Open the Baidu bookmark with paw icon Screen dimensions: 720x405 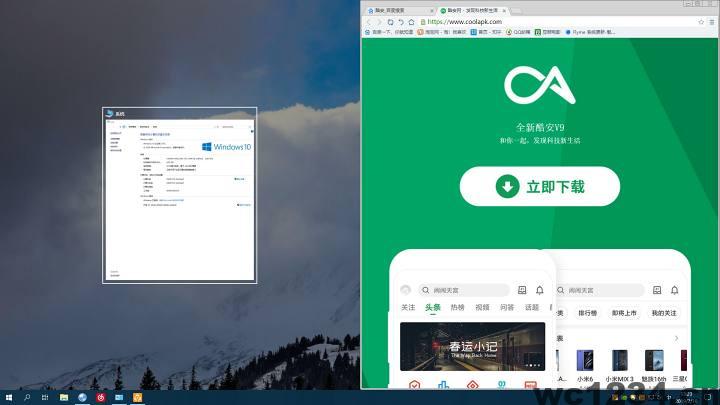(x=389, y=32)
